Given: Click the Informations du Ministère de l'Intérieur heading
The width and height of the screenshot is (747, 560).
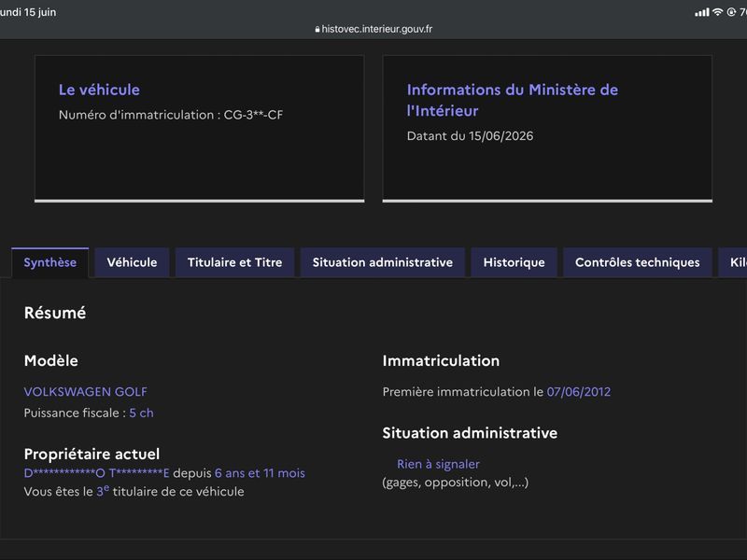Looking at the screenshot, I should tap(513, 100).
